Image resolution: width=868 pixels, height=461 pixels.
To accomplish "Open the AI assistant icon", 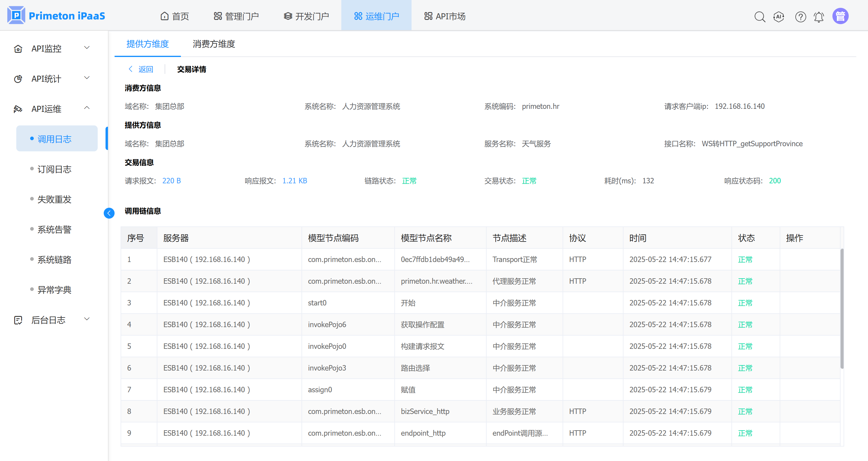I will point(779,17).
